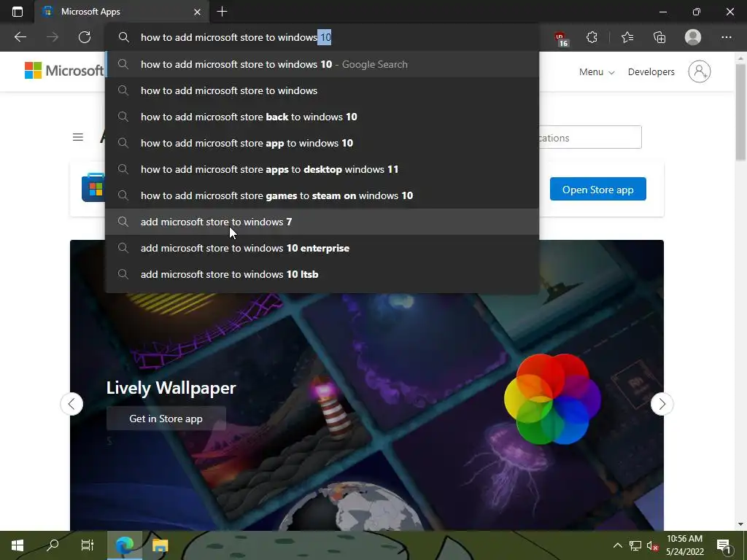Screen dimensions: 747x560
Task: Select suggestion 'games to steam on windows 10'
Action: pos(322,195)
